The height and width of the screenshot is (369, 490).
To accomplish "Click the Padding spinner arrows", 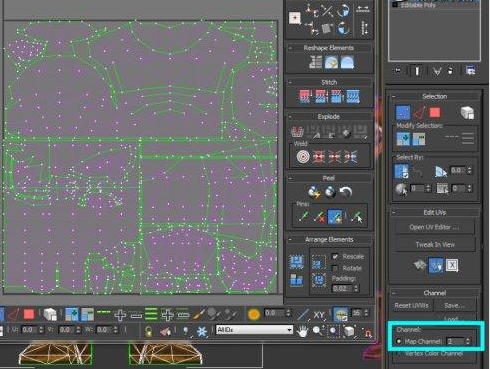I will (356, 288).
